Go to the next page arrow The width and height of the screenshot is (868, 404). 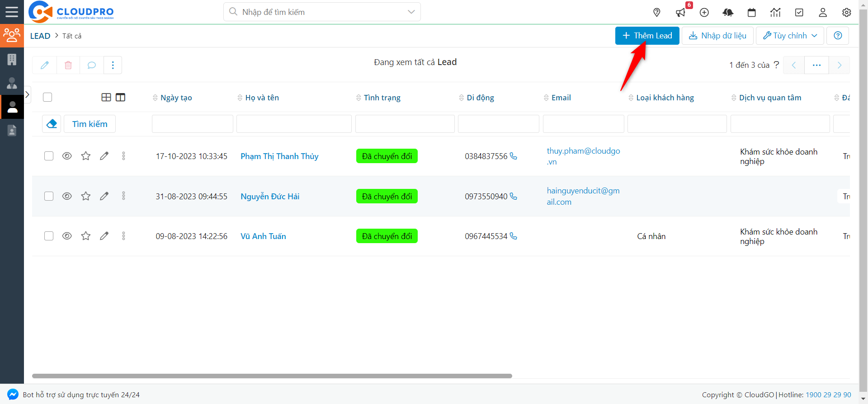tap(840, 65)
